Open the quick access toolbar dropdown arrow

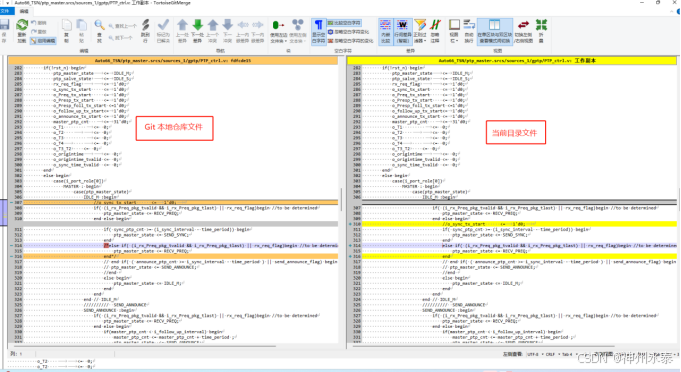7,3
